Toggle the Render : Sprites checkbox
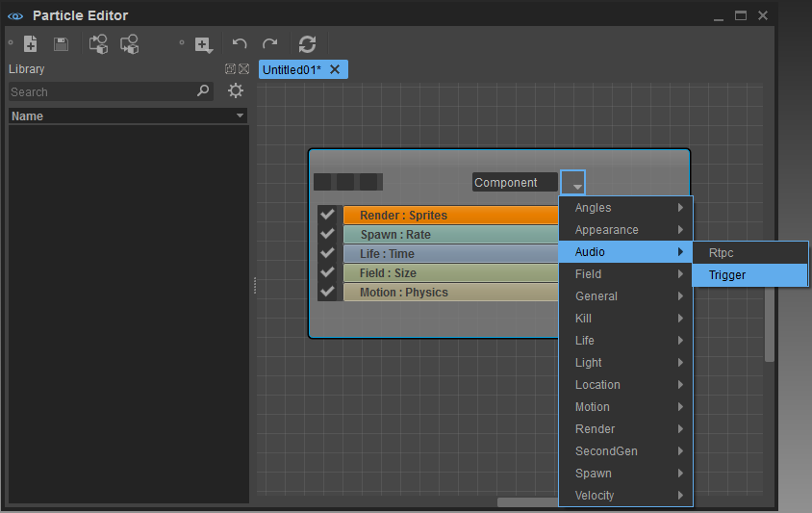The image size is (812, 513). pyautogui.click(x=327, y=214)
